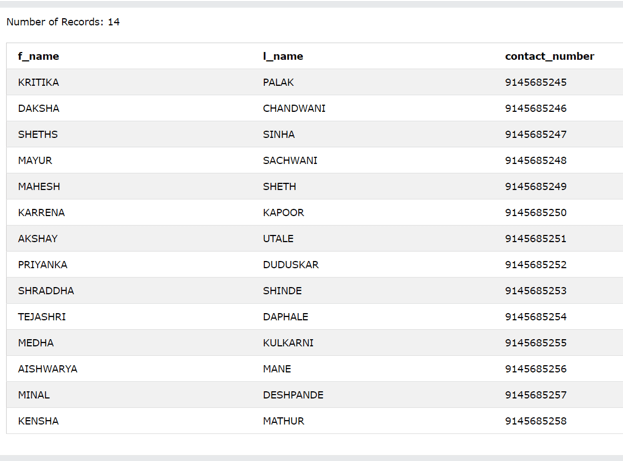Click the f_name column header

click(x=38, y=56)
